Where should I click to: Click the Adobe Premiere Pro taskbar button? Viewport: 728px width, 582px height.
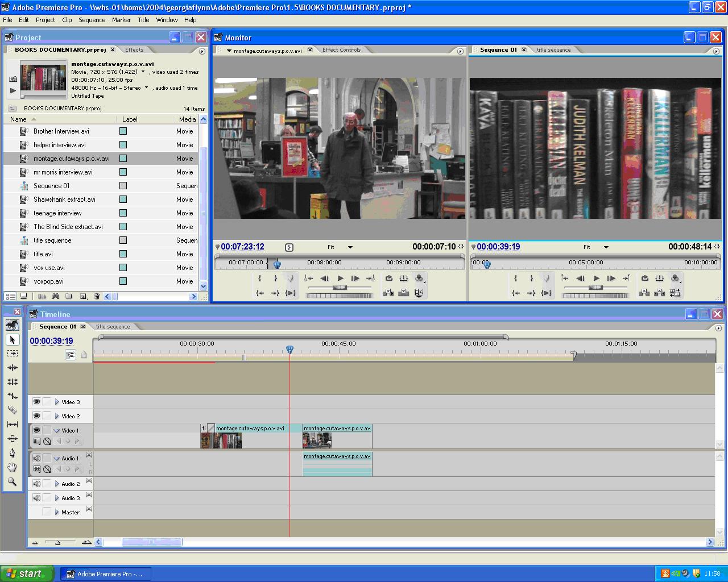tap(105, 574)
